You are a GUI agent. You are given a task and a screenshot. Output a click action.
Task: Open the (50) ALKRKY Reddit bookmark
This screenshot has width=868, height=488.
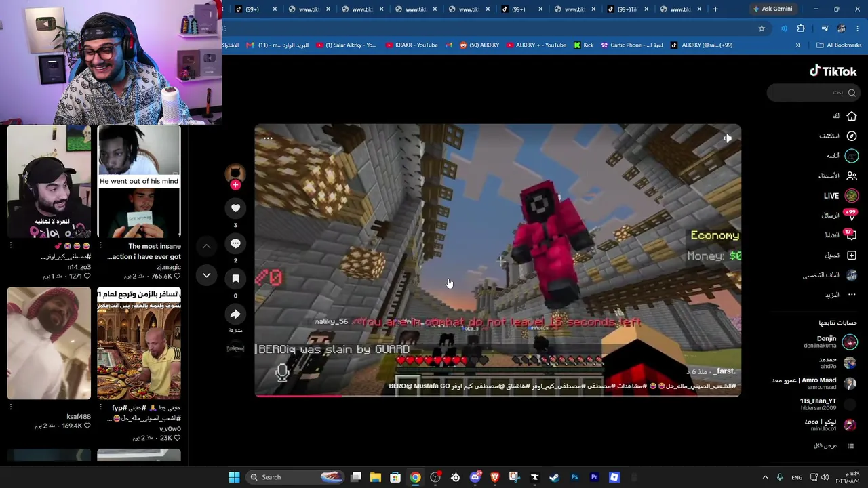click(479, 45)
